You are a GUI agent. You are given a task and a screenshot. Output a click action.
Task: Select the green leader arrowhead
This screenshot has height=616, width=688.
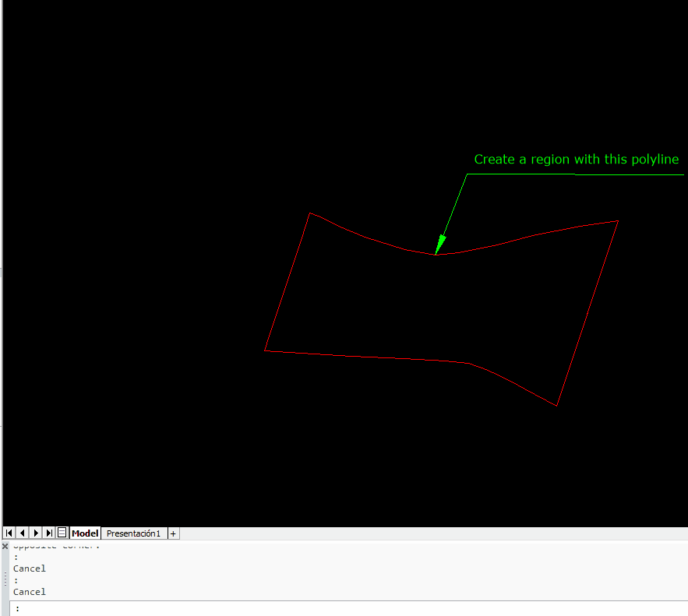pyautogui.click(x=440, y=245)
